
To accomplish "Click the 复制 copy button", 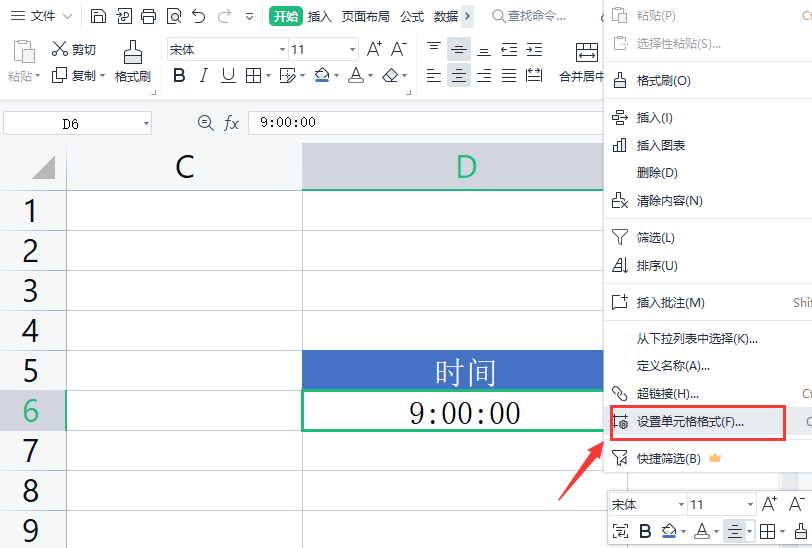I will (x=74, y=76).
